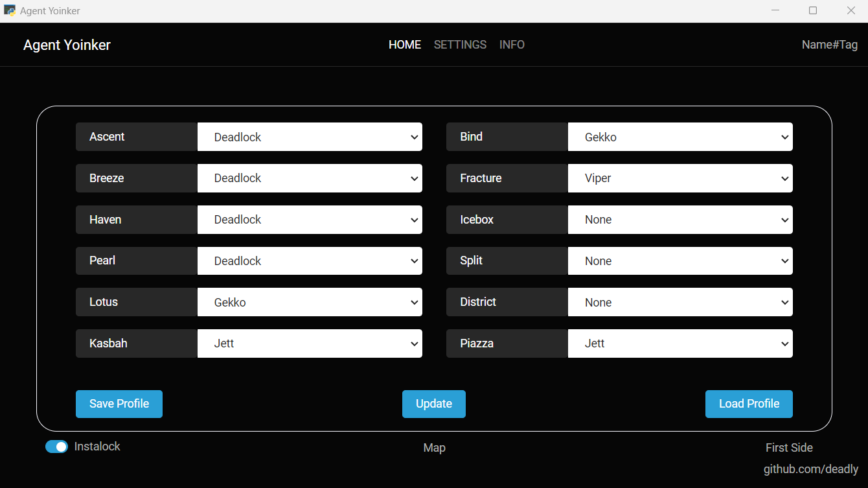Maximize the Agent Yoinker window
The height and width of the screenshot is (488, 868).
813,10
